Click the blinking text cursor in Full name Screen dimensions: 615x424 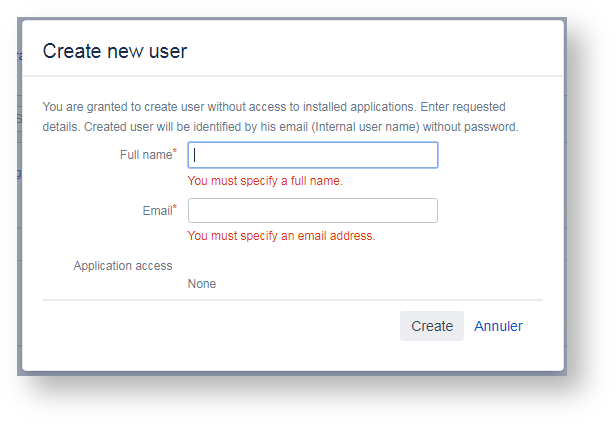click(196, 155)
